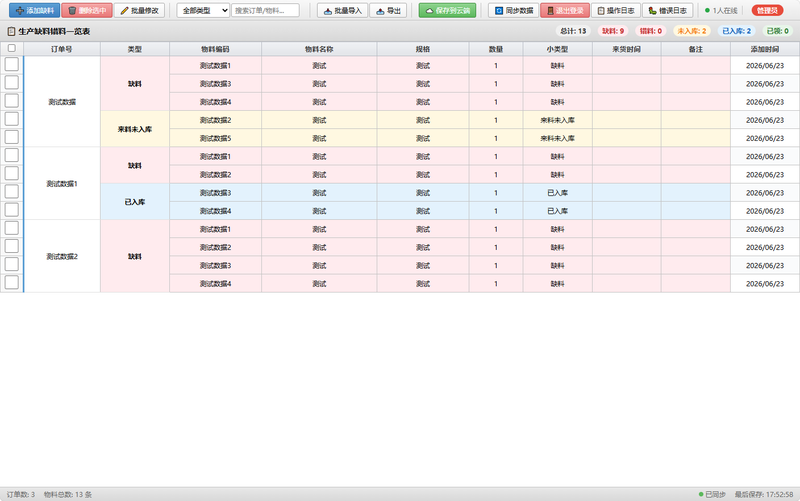This screenshot has height=501, width=800.
Task: Click the 添加缺料 plus icon button
Action: [x=34, y=10]
